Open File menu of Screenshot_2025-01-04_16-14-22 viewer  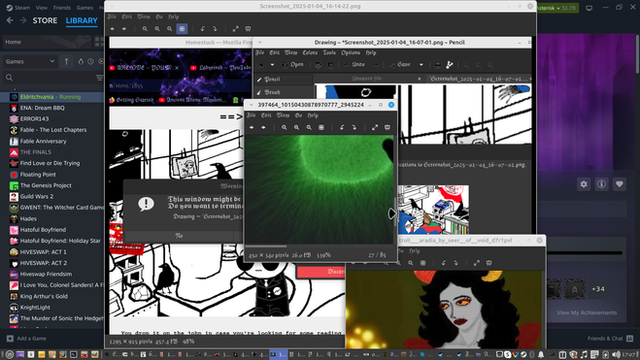(112, 17)
